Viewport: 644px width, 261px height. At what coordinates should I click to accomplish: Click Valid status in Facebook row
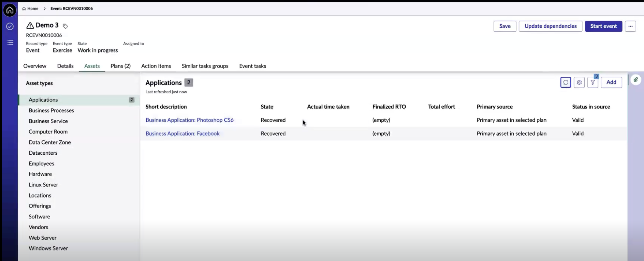pyautogui.click(x=578, y=134)
